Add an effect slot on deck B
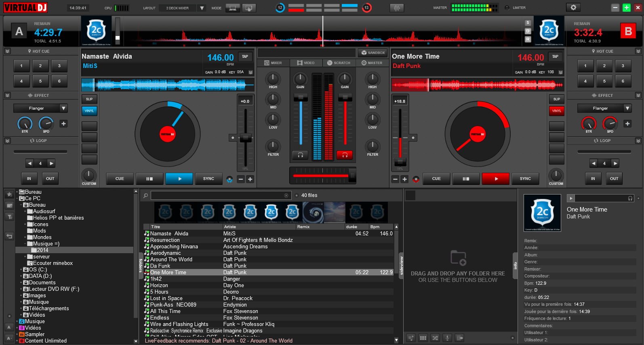The width and height of the screenshot is (644, 345). pyautogui.click(x=627, y=124)
